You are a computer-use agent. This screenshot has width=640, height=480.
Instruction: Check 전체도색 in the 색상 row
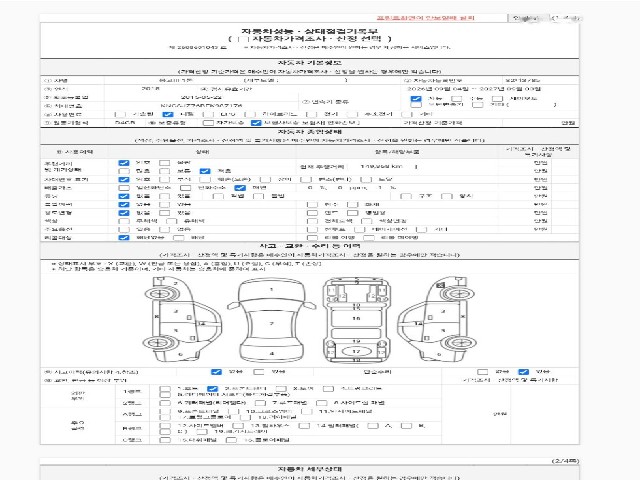(312, 221)
